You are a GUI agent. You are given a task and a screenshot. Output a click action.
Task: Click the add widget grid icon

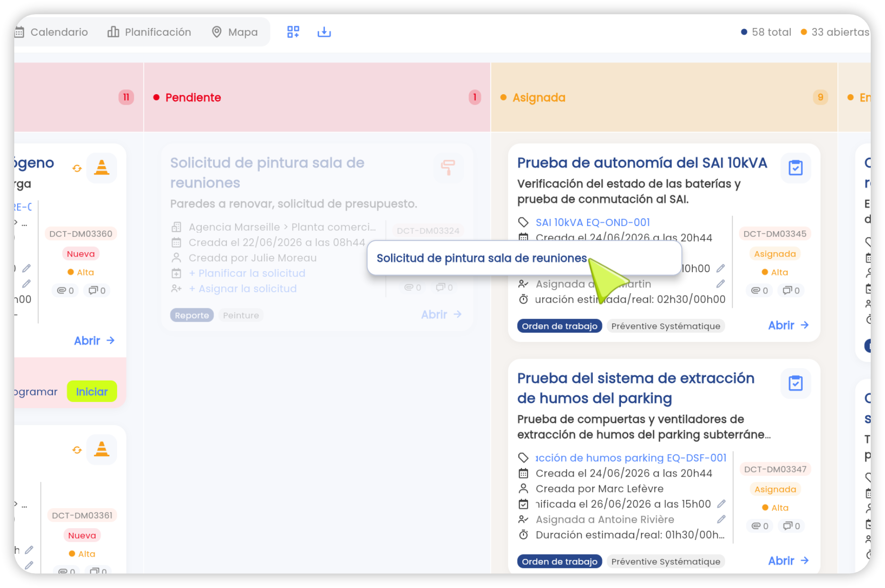tap(293, 32)
